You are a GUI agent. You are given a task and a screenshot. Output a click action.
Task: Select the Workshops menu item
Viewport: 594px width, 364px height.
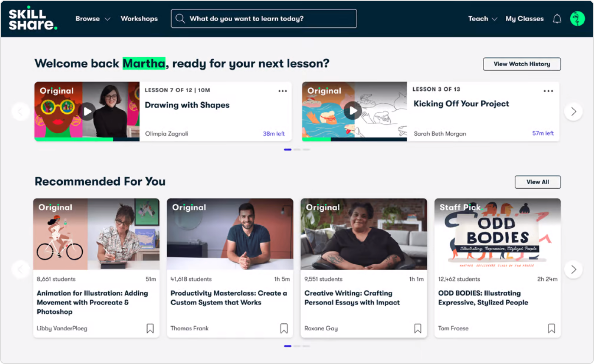(x=139, y=19)
